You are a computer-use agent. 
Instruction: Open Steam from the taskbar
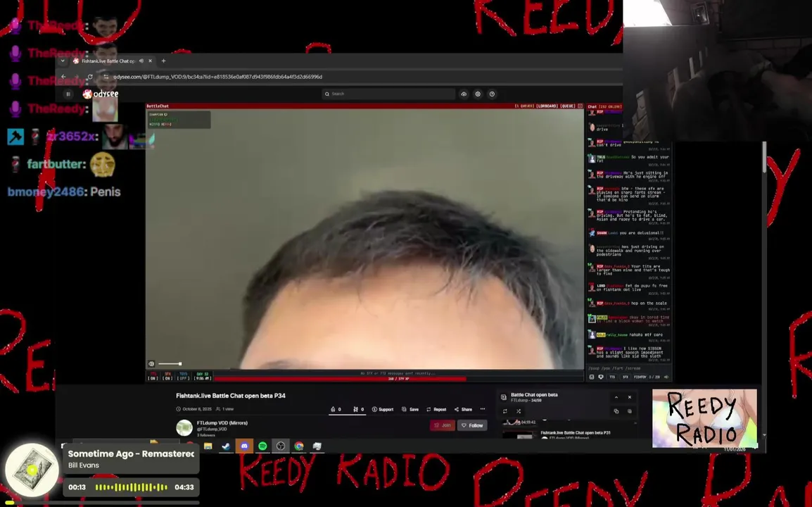(226, 446)
